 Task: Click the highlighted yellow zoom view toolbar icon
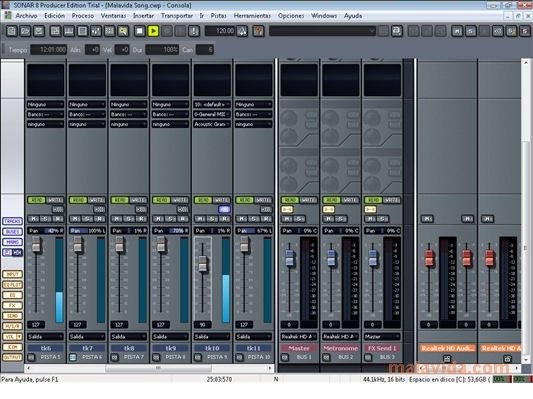[123, 31]
